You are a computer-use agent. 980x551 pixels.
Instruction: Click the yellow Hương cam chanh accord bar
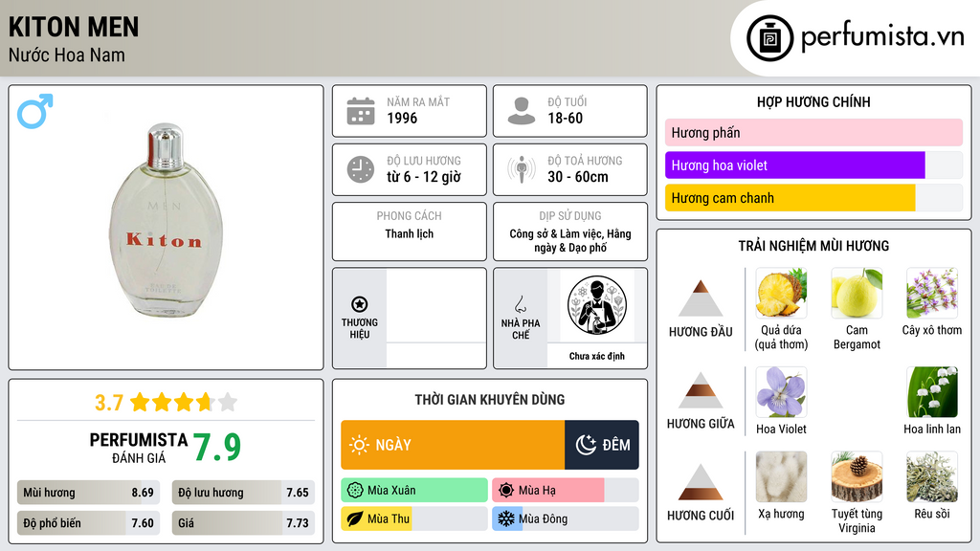[x=790, y=198]
